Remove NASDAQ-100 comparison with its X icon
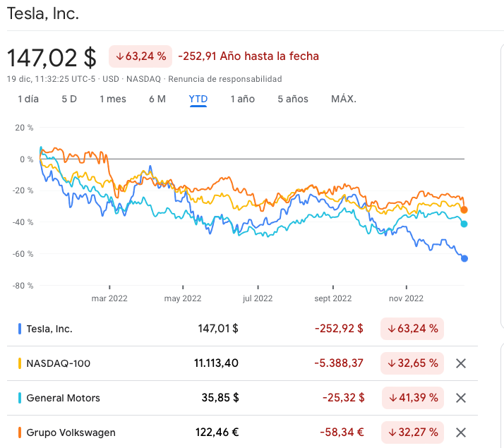 coord(461,363)
